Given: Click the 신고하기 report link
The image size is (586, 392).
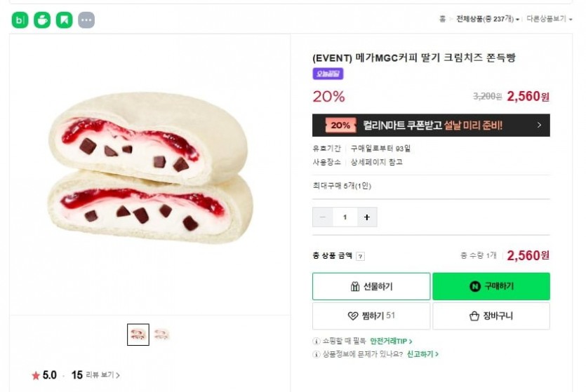Looking at the screenshot, I should (x=422, y=354).
